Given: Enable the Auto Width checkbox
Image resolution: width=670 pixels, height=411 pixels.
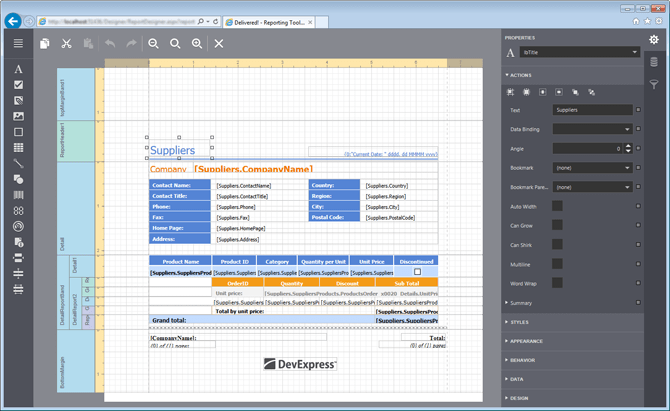Looking at the screenshot, I should click(557, 206).
